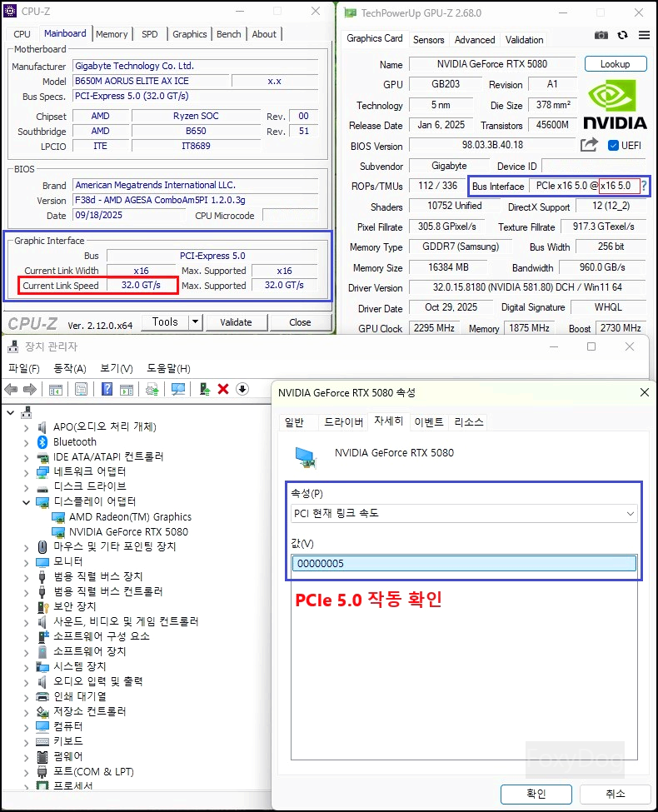The image size is (658, 812).
Task: Click the gear update driver toolbar icon
Action: point(152,390)
